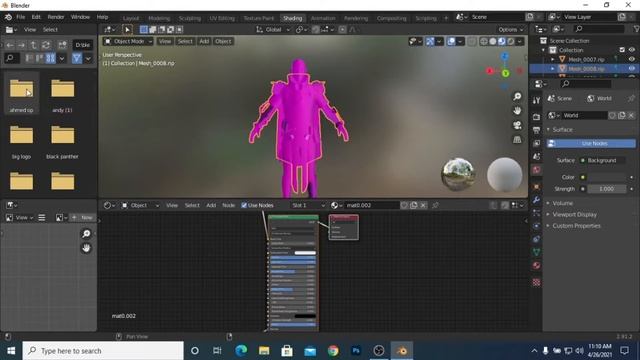Toggle the camera view gizmo

click(517, 125)
